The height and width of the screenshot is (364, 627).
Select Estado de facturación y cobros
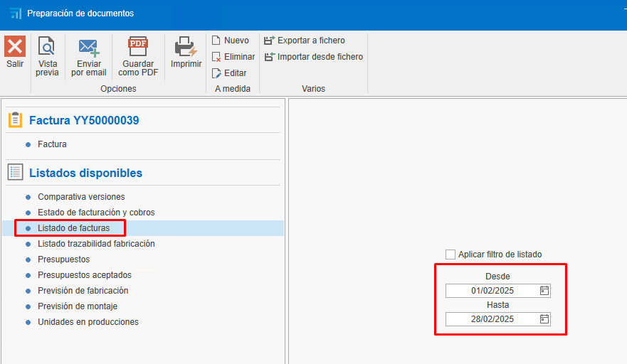pyautogui.click(x=96, y=213)
